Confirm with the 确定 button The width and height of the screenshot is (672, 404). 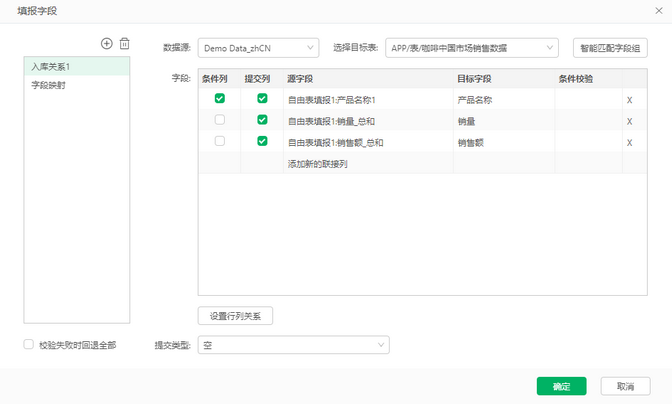[x=561, y=386]
